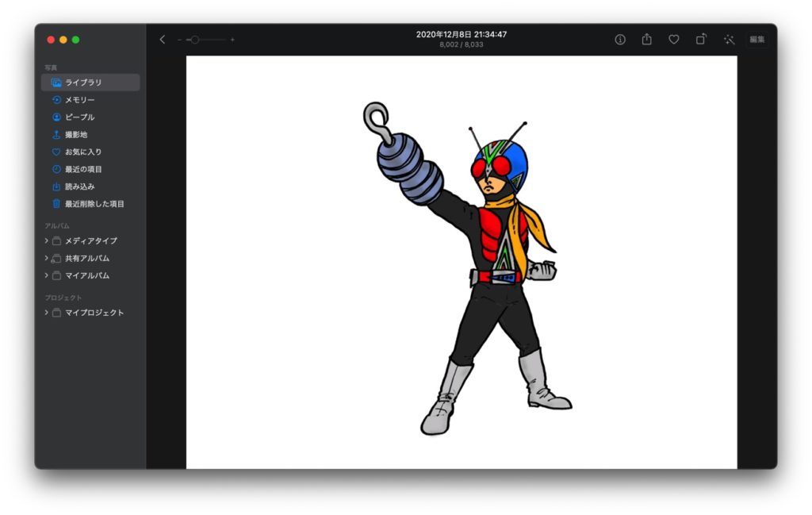Expand the メディアタイプ disclosure arrow

tap(46, 241)
